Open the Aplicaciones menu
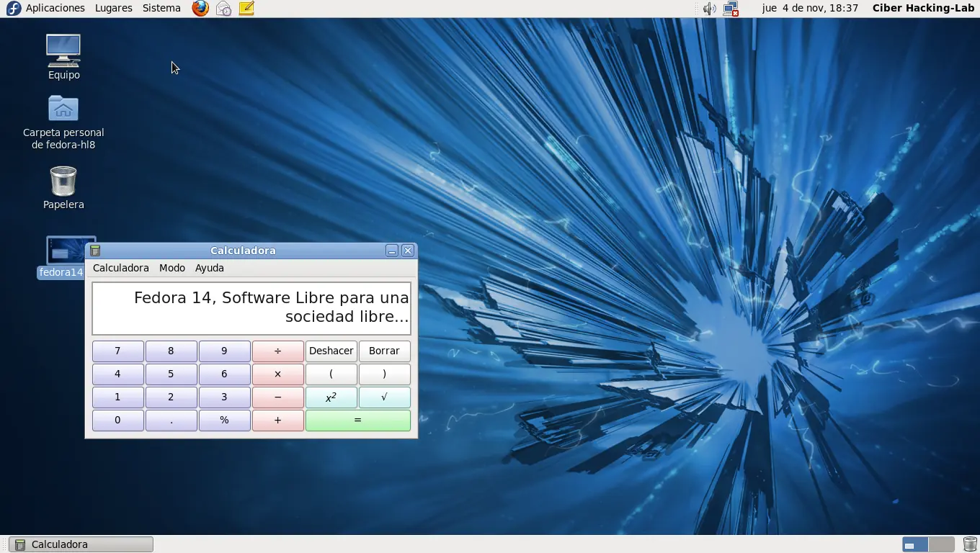Screen dimensions: 980x553 (55, 9)
